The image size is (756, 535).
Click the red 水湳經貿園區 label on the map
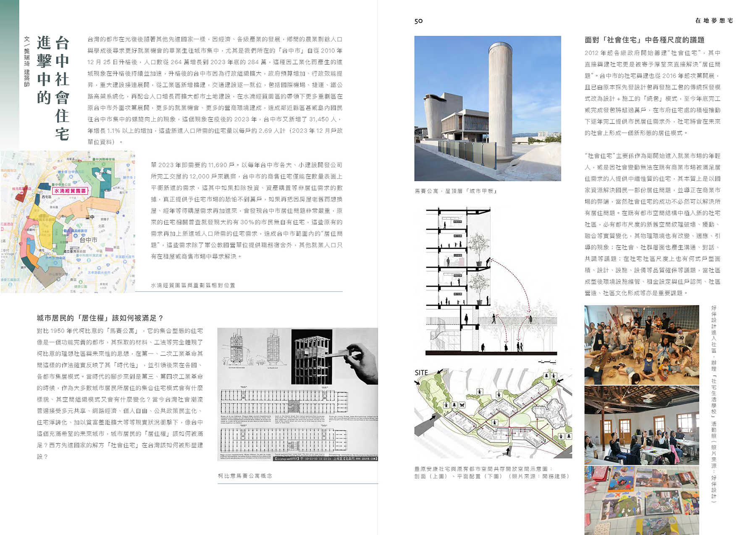point(70,191)
